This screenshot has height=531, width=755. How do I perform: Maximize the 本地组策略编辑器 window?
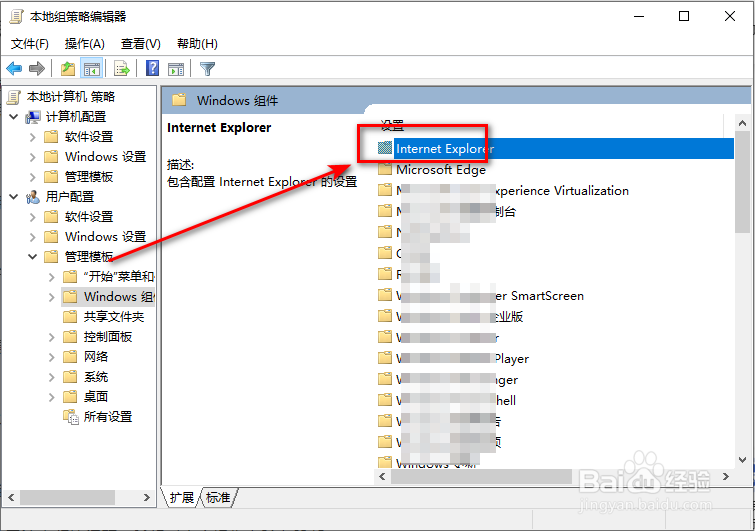[x=684, y=16]
